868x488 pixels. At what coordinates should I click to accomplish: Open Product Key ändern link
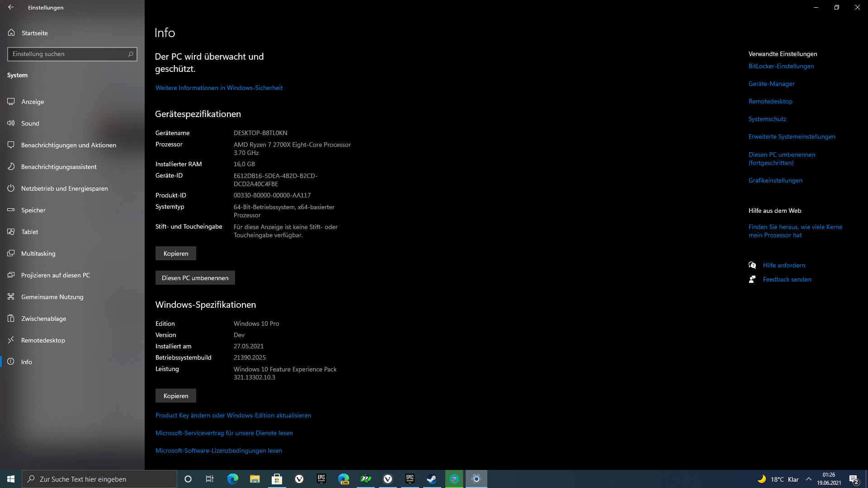coord(233,415)
